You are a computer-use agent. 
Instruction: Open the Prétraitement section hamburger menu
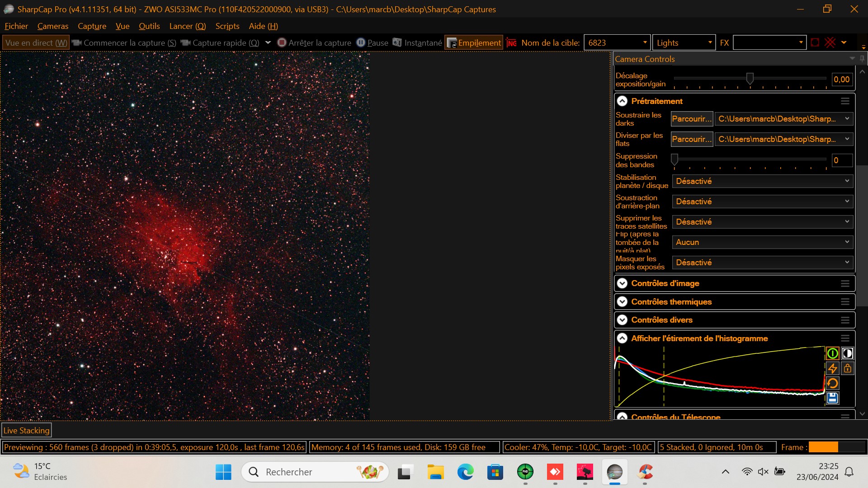[x=845, y=101]
